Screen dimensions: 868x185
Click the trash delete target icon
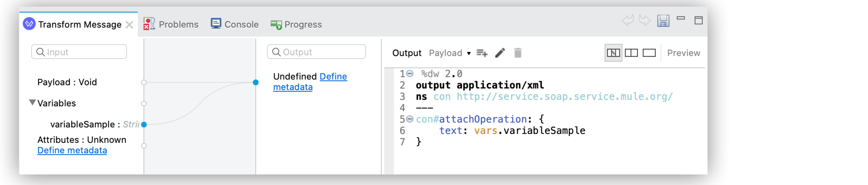point(517,53)
